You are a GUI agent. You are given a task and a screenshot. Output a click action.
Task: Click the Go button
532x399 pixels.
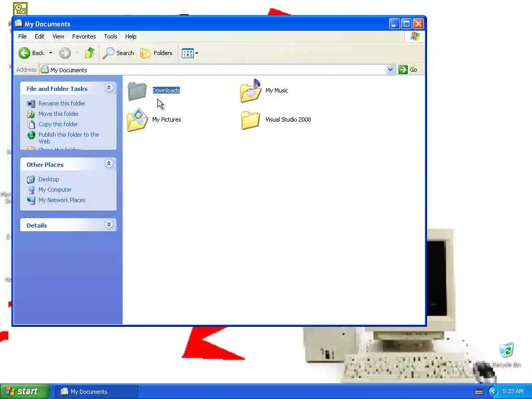tap(408, 70)
